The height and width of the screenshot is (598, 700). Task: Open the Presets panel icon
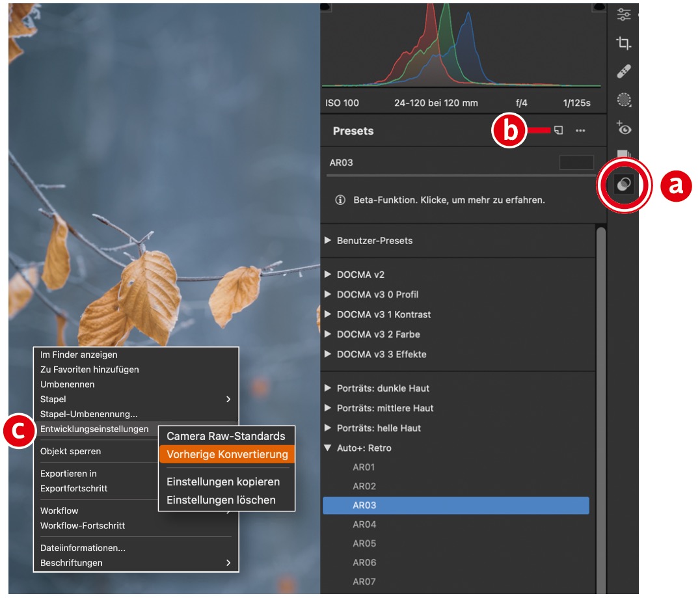[x=623, y=185]
